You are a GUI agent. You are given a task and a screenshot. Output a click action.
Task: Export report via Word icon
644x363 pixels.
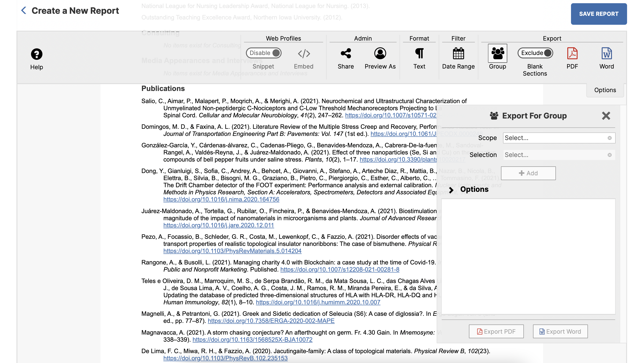click(606, 53)
